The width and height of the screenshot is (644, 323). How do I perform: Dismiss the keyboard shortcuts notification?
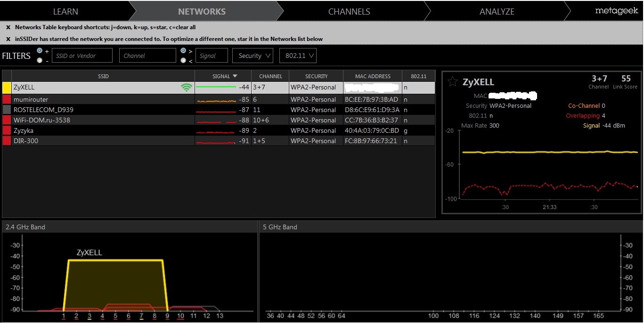8,27
